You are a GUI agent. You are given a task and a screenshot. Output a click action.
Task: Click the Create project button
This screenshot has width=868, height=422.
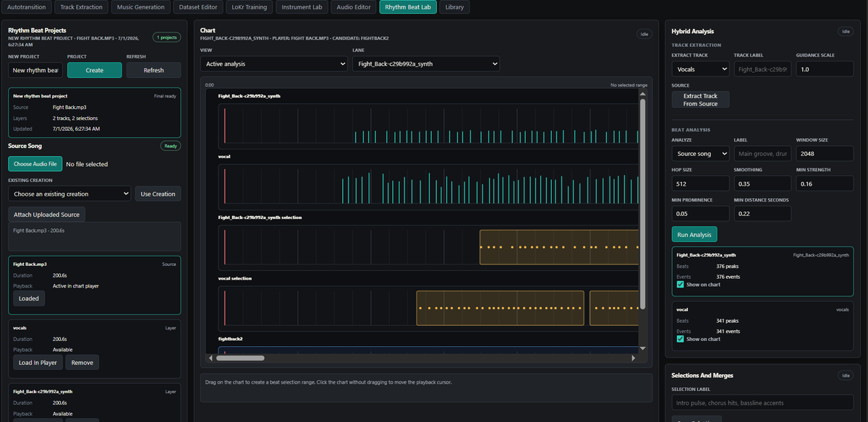[x=94, y=70]
